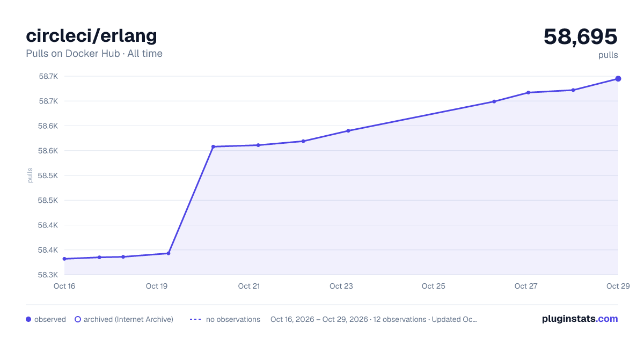The height and width of the screenshot is (338, 644).
Task: Open the pluginstats.com link
Action: coord(580,319)
